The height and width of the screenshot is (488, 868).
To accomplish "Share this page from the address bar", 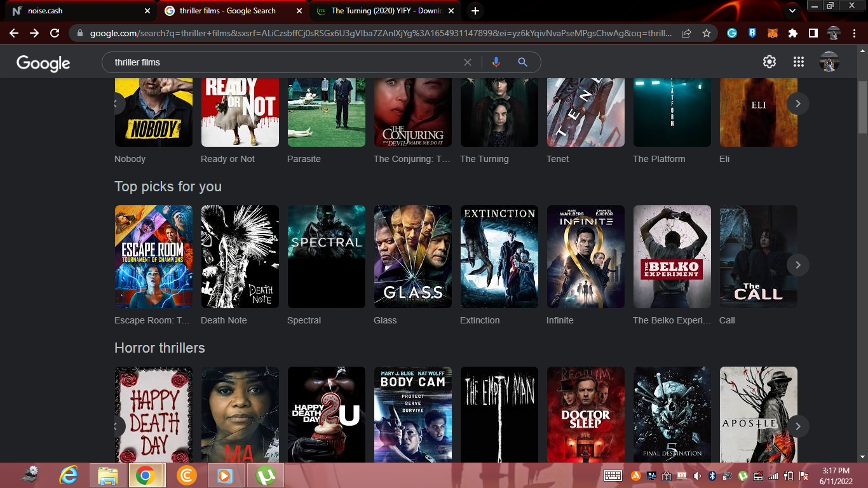I will point(686,33).
